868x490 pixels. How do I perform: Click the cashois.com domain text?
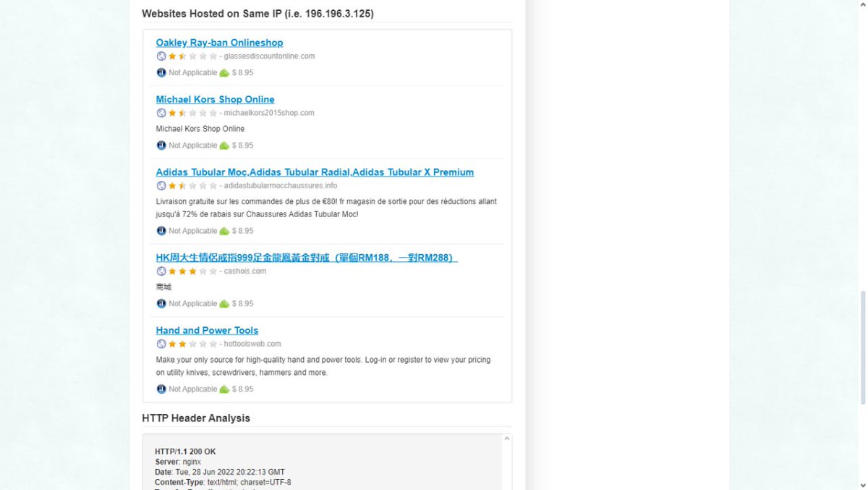click(x=245, y=271)
